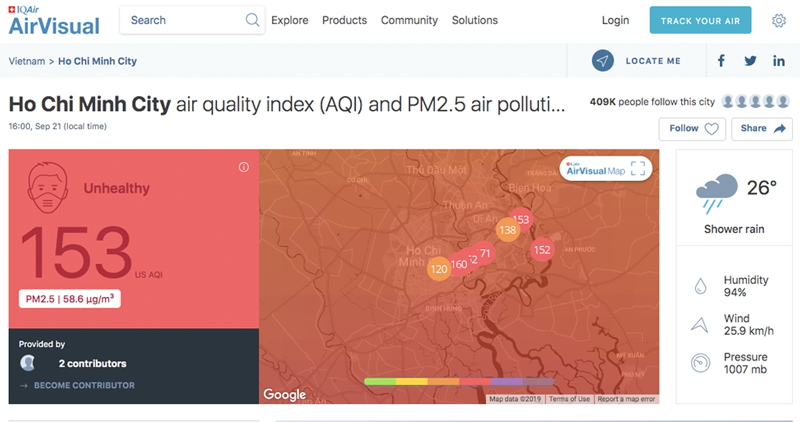The height and width of the screenshot is (422, 800).
Task: Open the Explore menu
Action: 289,20
